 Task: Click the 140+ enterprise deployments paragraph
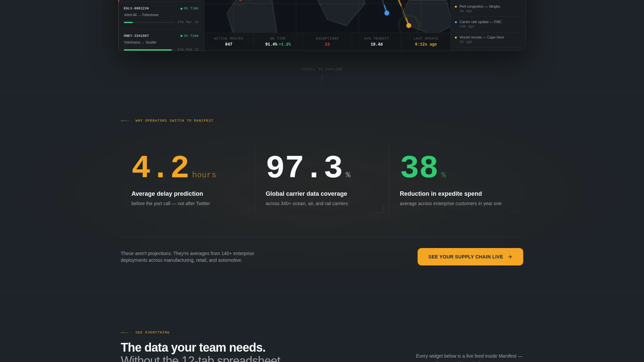point(187,257)
